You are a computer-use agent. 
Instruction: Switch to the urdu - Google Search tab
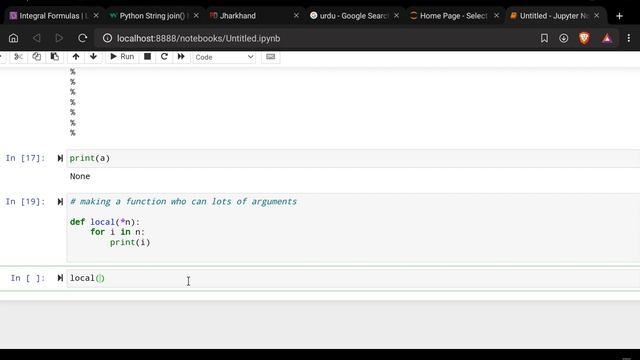[353, 16]
